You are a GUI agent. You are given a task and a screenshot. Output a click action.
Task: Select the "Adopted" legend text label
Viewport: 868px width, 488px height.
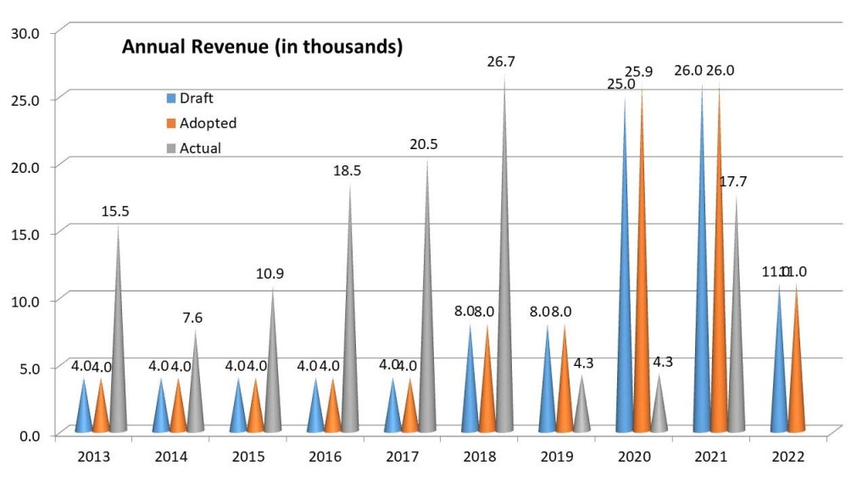click(x=209, y=123)
